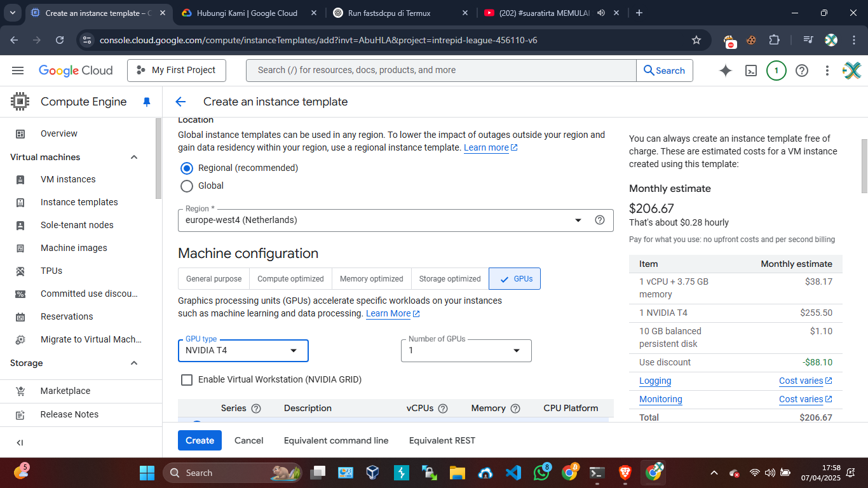Open the Logging link in estimate
Screen dimensions: 868x488
point(655,381)
